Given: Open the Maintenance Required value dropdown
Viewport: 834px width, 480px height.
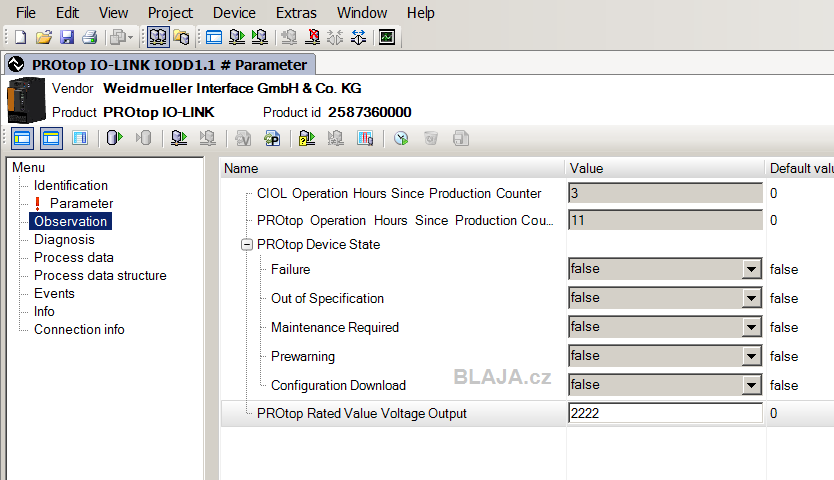Looking at the screenshot, I should click(751, 327).
